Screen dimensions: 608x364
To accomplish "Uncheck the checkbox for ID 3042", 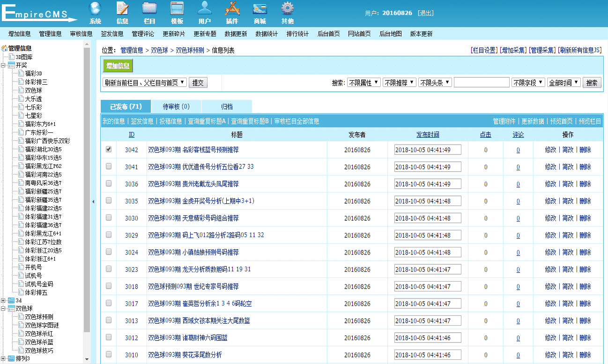I will click(109, 149).
